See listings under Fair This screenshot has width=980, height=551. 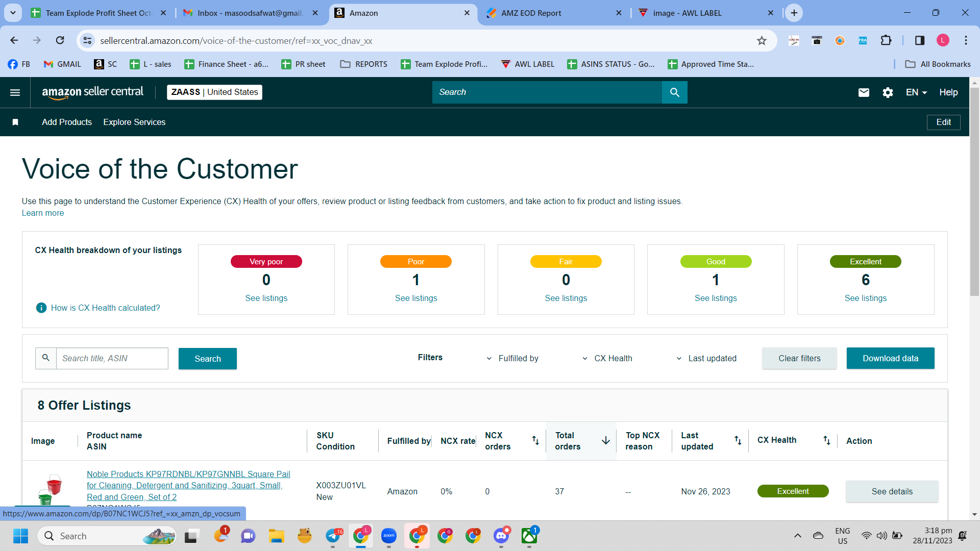[x=566, y=298]
